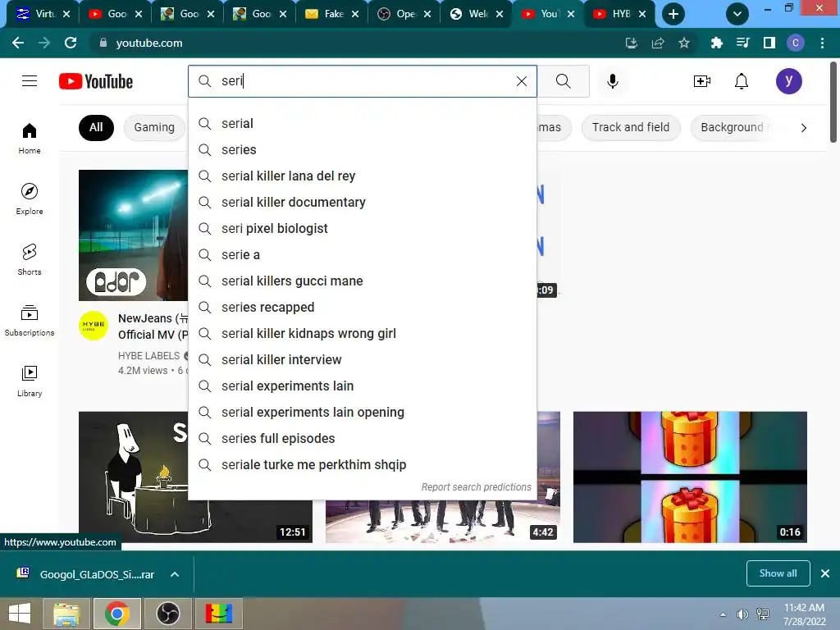The height and width of the screenshot is (630, 840).
Task: Click 'Report search predictions' link
Action: pos(476,487)
